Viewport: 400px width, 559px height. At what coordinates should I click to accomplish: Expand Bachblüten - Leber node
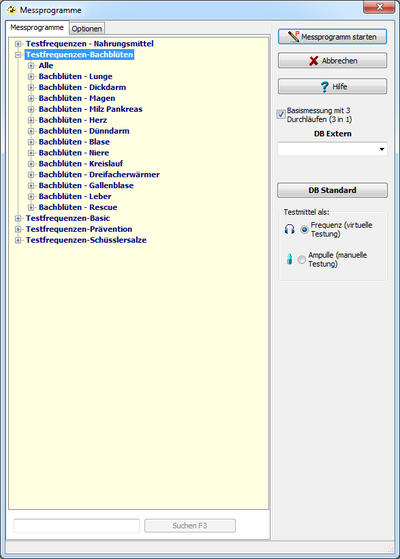coord(31,196)
